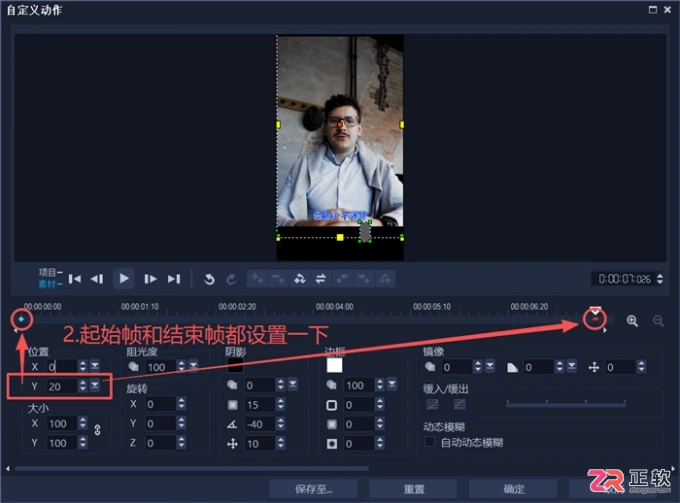Screen dimensions: 680x503
Task: Click the rotation X input field
Action: pyautogui.click(x=160, y=404)
